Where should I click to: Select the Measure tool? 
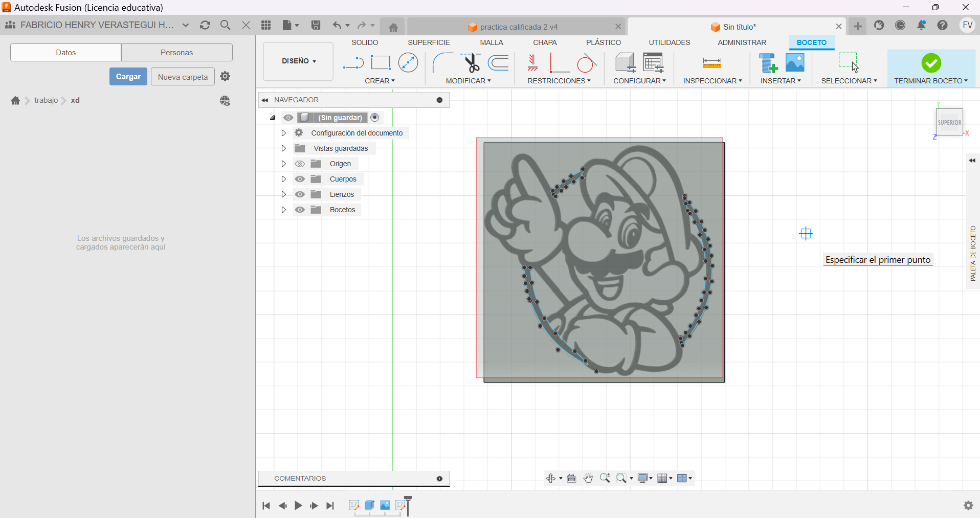click(x=712, y=63)
